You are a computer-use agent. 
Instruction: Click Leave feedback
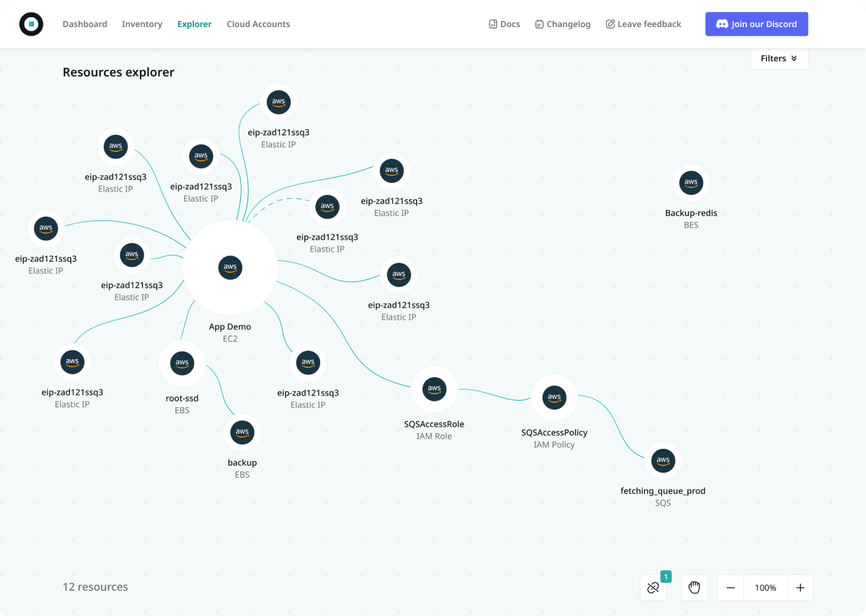click(x=644, y=24)
